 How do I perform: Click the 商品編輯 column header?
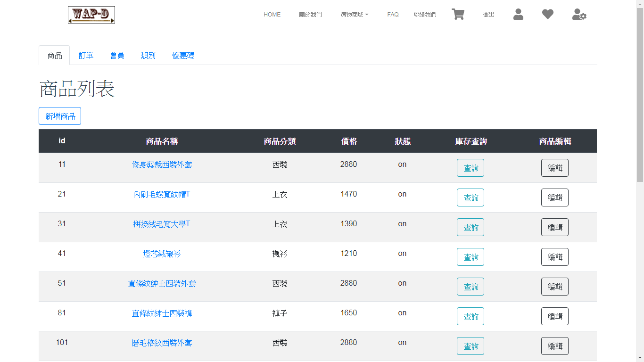(555, 141)
